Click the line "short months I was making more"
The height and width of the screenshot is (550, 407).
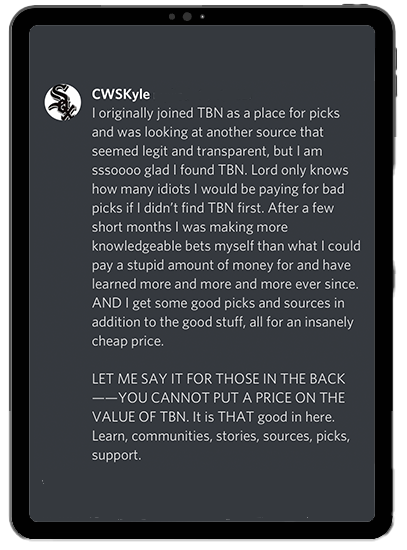click(x=190, y=227)
